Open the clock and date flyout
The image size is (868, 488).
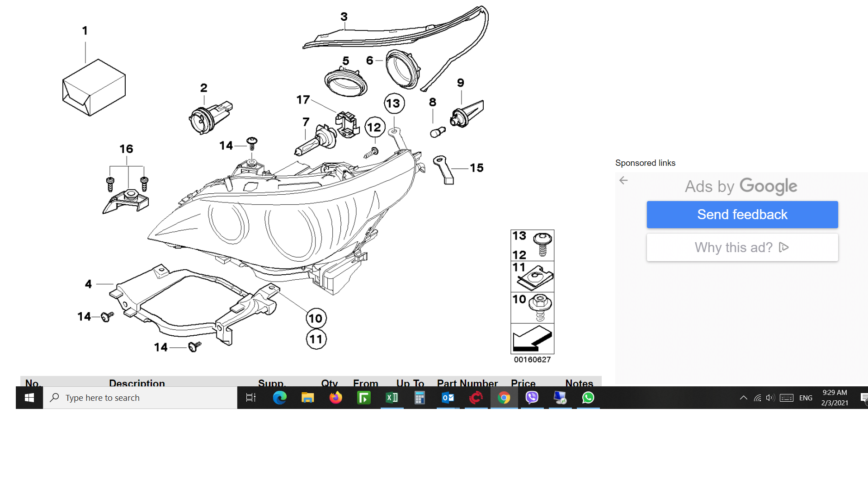(x=835, y=398)
